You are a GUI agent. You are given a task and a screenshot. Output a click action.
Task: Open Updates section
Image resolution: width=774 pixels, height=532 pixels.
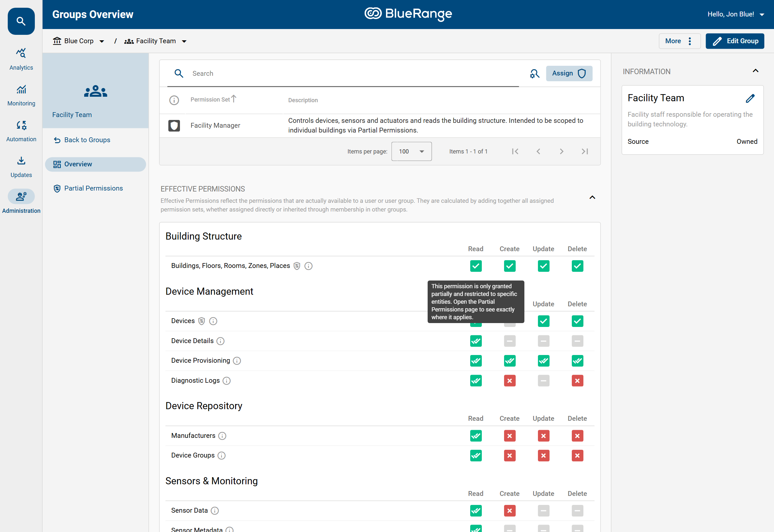(21, 167)
